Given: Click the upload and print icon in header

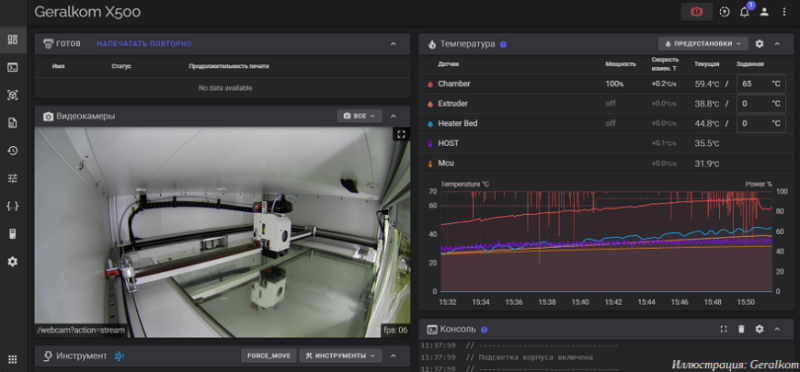Looking at the screenshot, I should point(724,12).
